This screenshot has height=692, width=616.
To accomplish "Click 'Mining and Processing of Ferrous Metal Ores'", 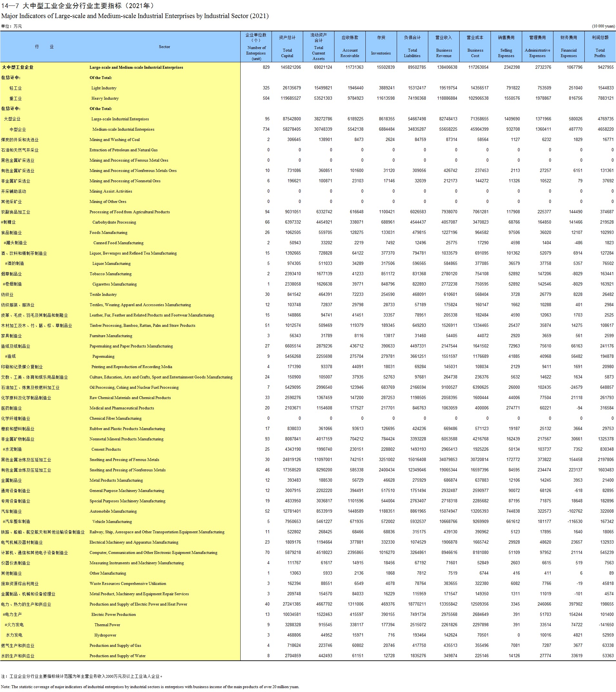I will point(129,160).
